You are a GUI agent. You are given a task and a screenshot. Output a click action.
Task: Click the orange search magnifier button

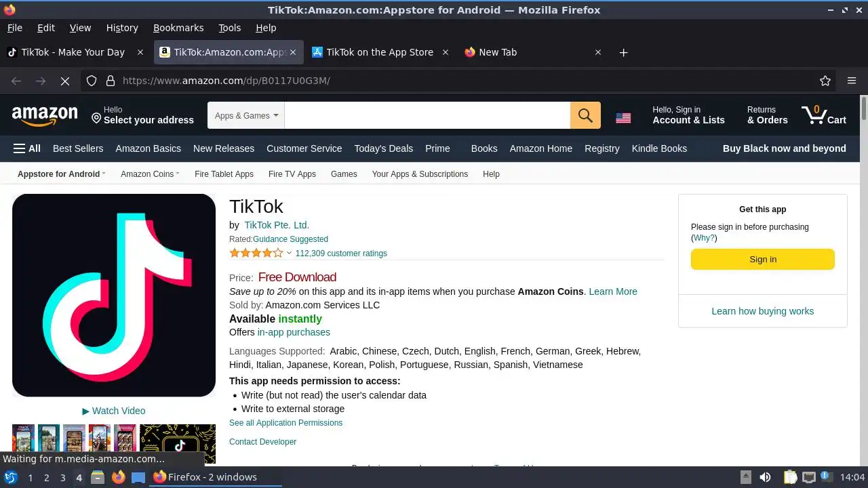click(585, 115)
